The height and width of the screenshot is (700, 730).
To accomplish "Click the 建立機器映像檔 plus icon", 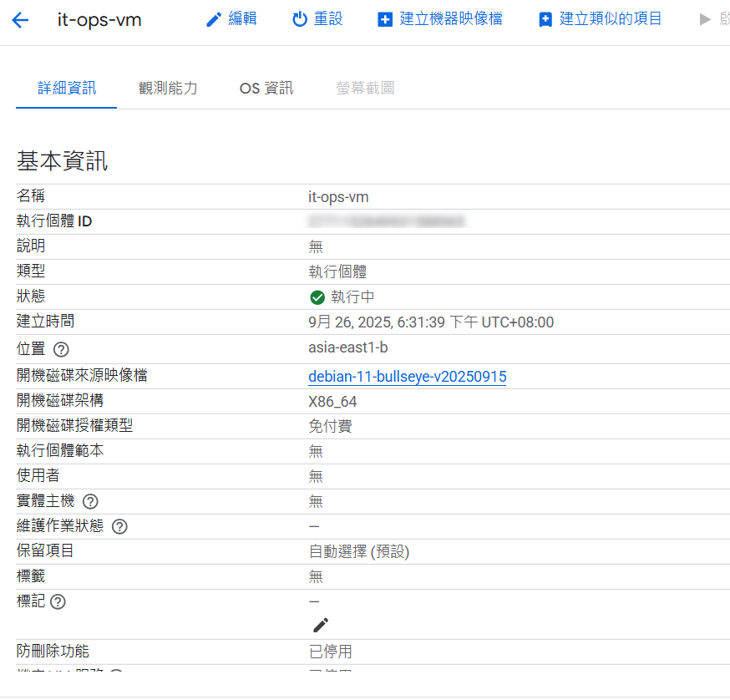I will click(385, 19).
